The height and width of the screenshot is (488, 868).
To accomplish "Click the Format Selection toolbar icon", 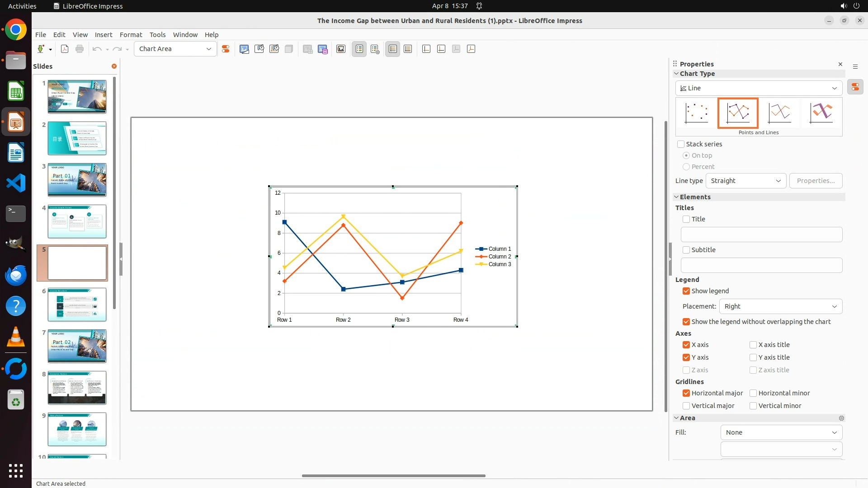I will tap(225, 49).
